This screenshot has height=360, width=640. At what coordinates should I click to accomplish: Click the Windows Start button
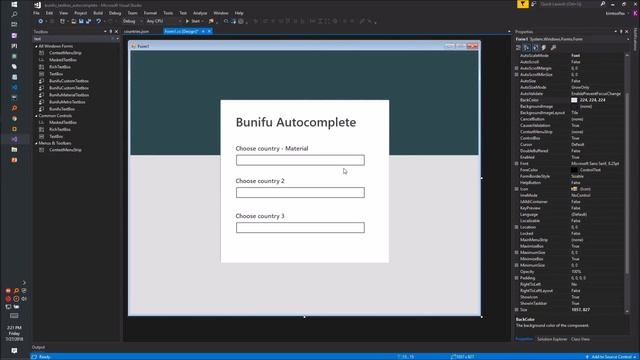coord(14,4)
